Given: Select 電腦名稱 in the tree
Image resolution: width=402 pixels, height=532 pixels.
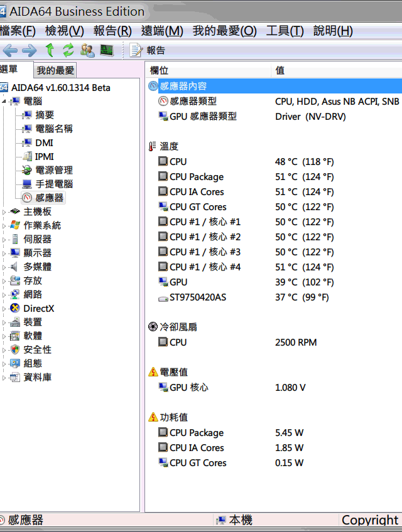Looking at the screenshot, I should tap(54, 129).
